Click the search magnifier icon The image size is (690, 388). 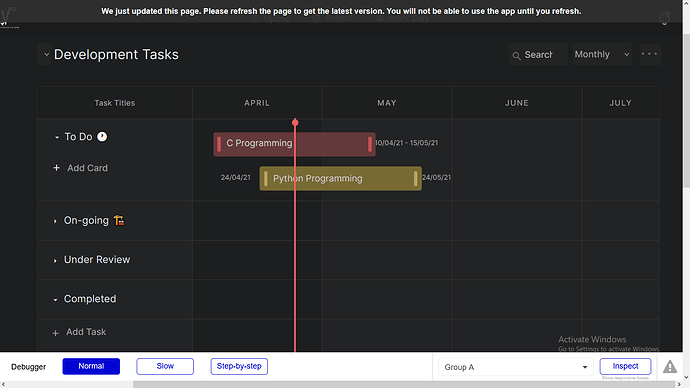click(517, 56)
